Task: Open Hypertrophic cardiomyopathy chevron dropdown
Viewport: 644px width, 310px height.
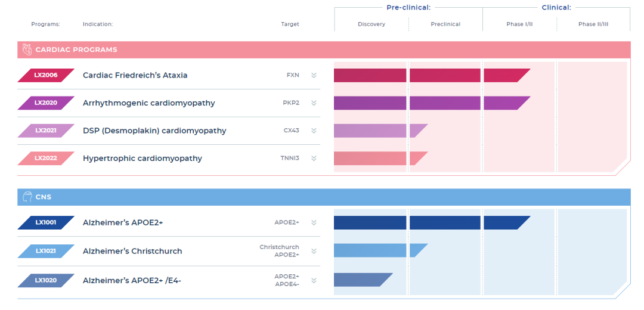Action: [x=314, y=159]
